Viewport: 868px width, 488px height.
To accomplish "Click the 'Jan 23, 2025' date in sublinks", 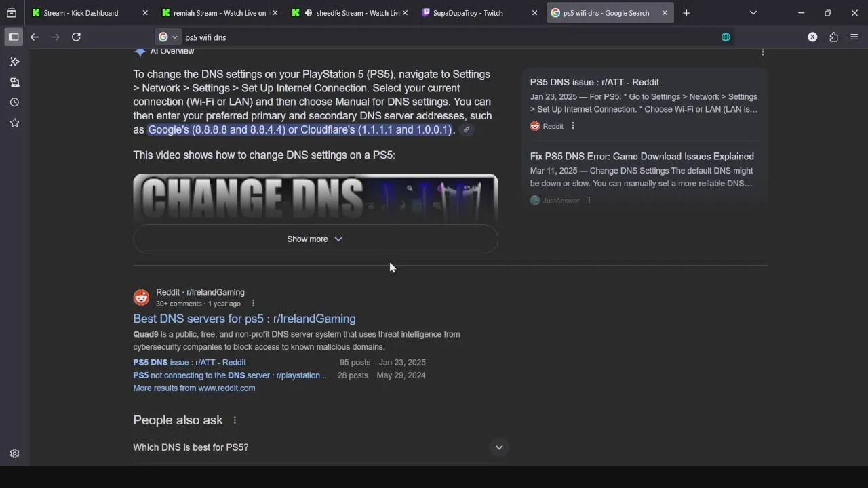I will pyautogui.click(x=402, y=363).
